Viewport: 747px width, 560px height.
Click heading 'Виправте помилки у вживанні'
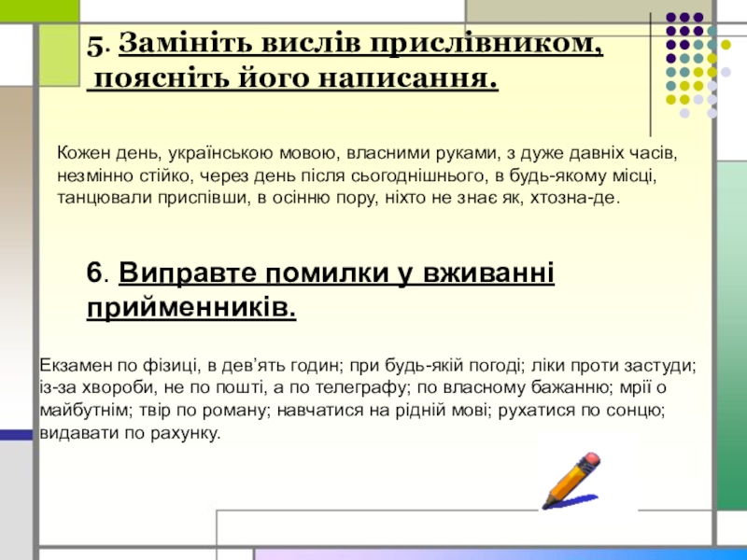[336, 273]
